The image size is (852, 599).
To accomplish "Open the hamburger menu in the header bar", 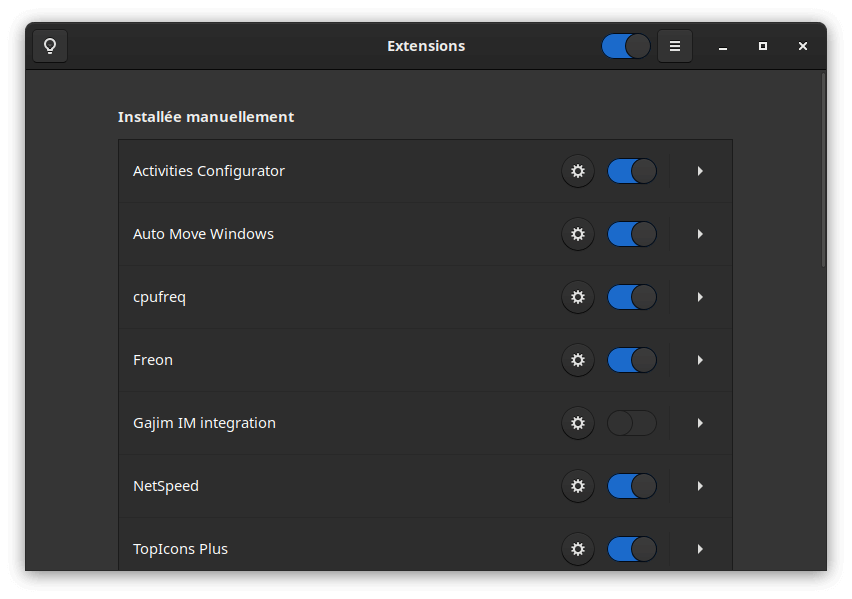I will pyautogui.click(x=675, y=46).
